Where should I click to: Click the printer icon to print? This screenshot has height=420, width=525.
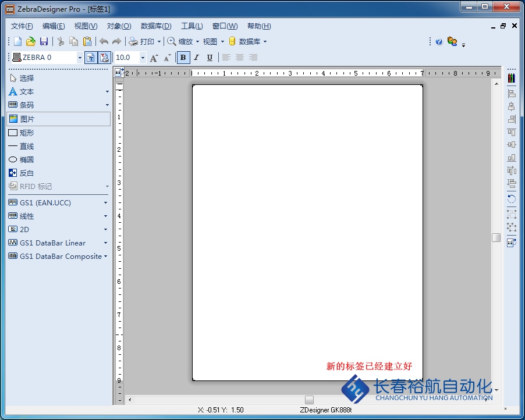coord(133,41)
